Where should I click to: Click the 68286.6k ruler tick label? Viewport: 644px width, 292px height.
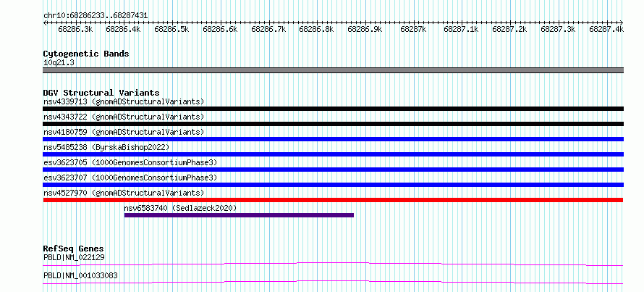[220, 29]
